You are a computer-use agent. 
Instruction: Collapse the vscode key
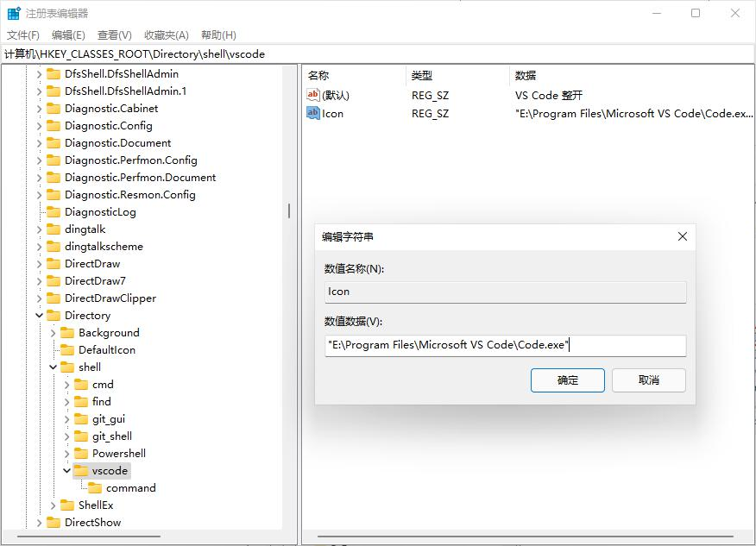click(x=67, y=471)
